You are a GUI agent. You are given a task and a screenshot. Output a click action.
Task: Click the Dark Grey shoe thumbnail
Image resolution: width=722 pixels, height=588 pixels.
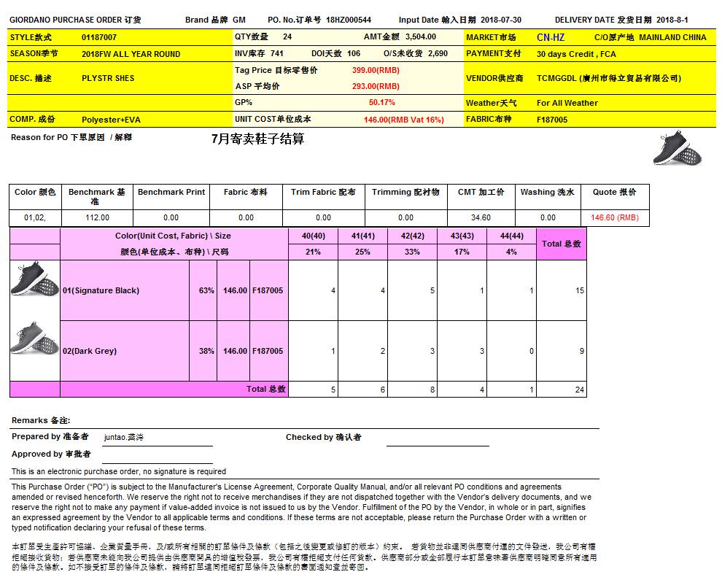tap(34, 339)
